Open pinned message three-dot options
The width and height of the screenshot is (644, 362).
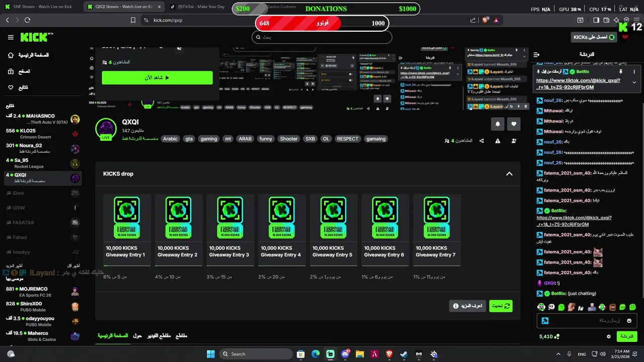click(634, 72)
